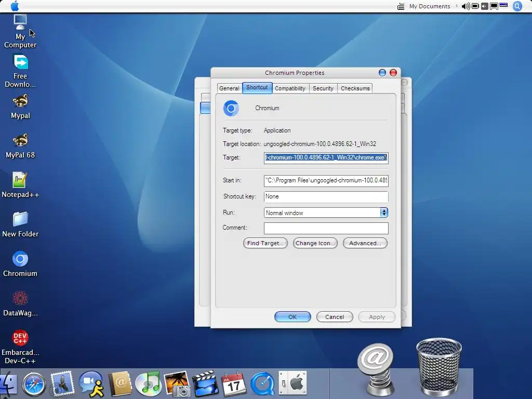532x399 pixels.
Task: Click the Change Icon... button
Action: (x=315, y=243)
